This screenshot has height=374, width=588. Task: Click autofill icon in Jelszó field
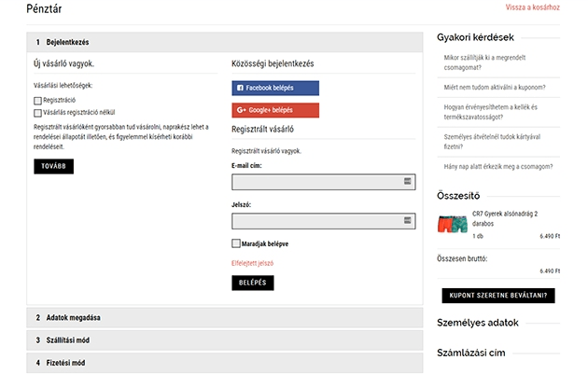pyautogui.click(x=408, y=220)
